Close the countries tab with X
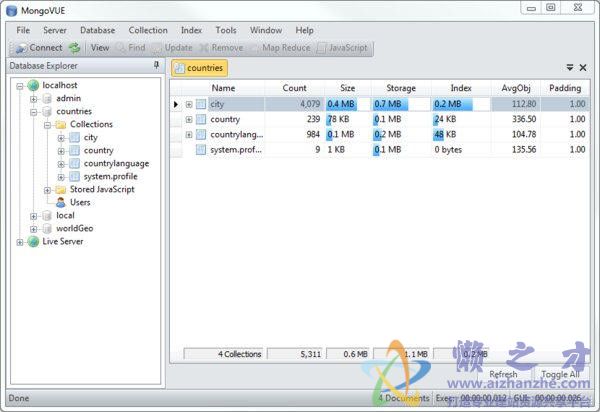This screenshot has height=412, width=600. (583, 68)
